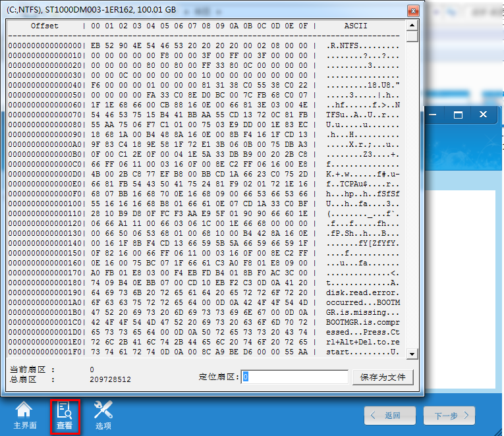The image size is (504, 436).
Task: Select offset row 0000000000000070
Action: (x=204, y=115)
